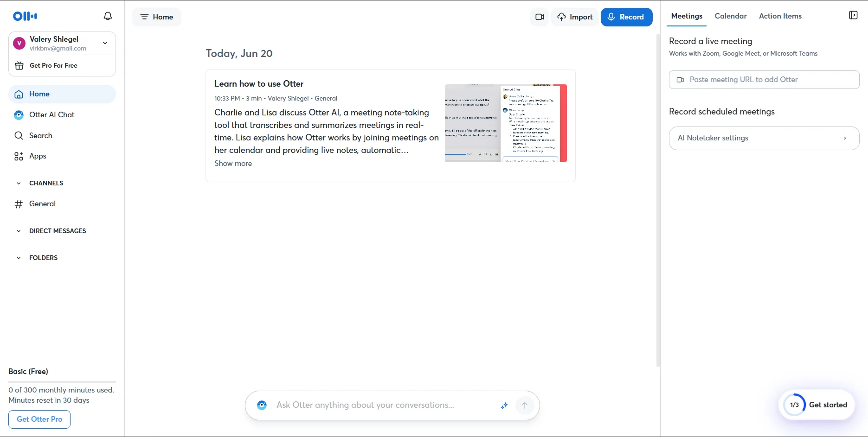
Task: Click the FOLDERS section label
Action: tap(43, 258)
